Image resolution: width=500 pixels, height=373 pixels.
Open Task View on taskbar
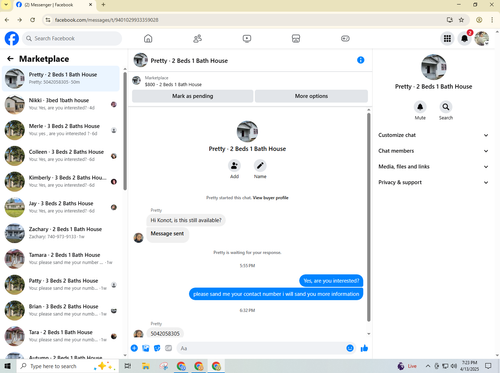(128, 366)
